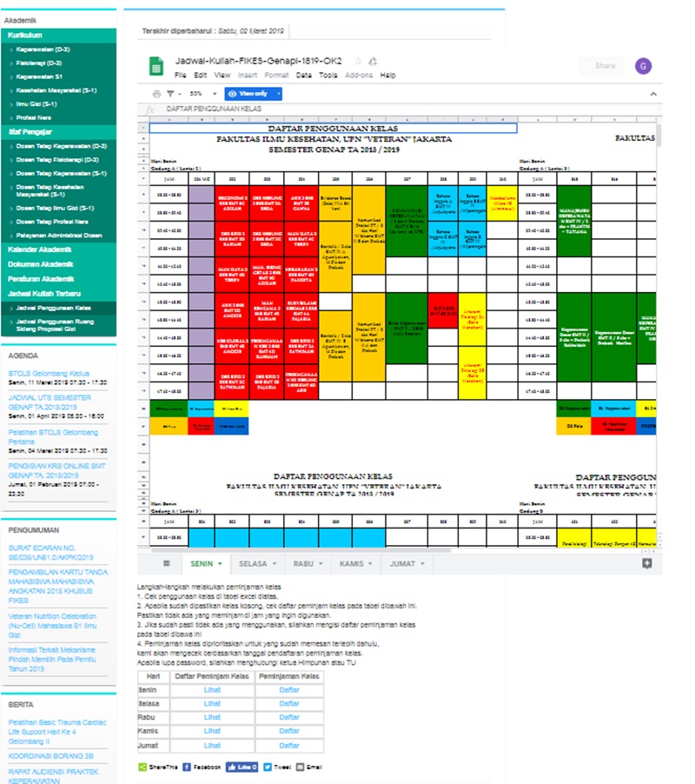Click the Google account avatar G

643,66
